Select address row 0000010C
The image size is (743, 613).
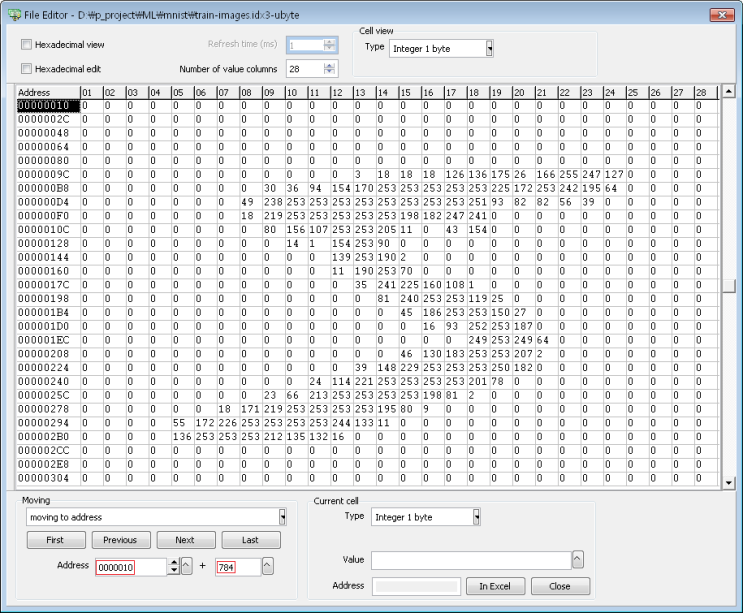(x=48, y=229)
